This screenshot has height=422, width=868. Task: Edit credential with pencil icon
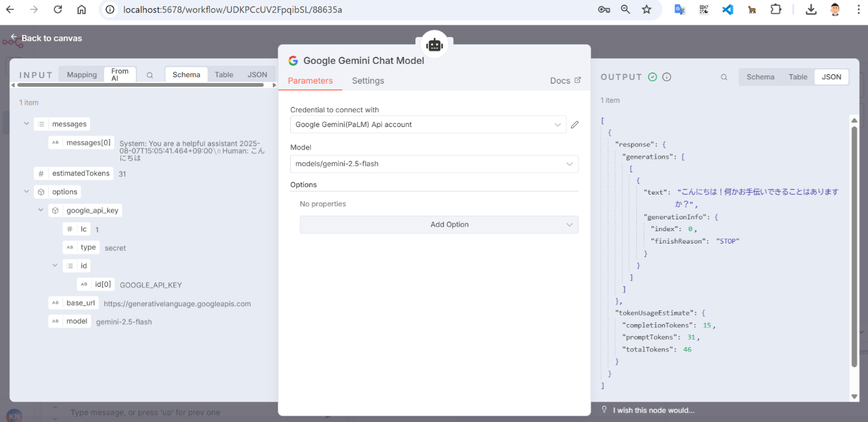point(575,125)
